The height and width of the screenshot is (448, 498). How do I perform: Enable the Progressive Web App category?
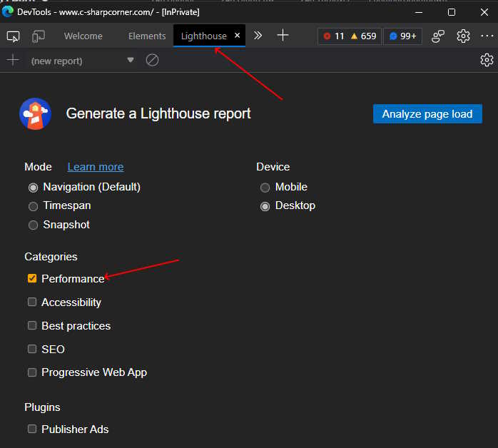[32, 372]
